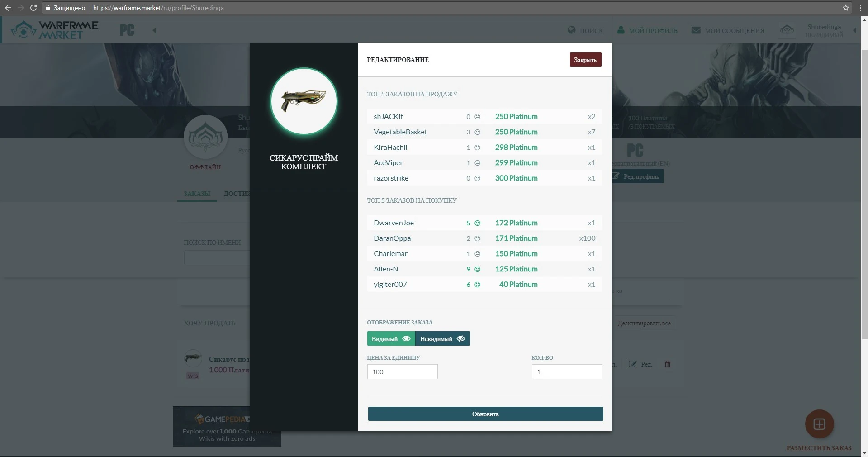Click the smiley icon next to DaranOppa
868x457 pixels.
tap(477, 238)
